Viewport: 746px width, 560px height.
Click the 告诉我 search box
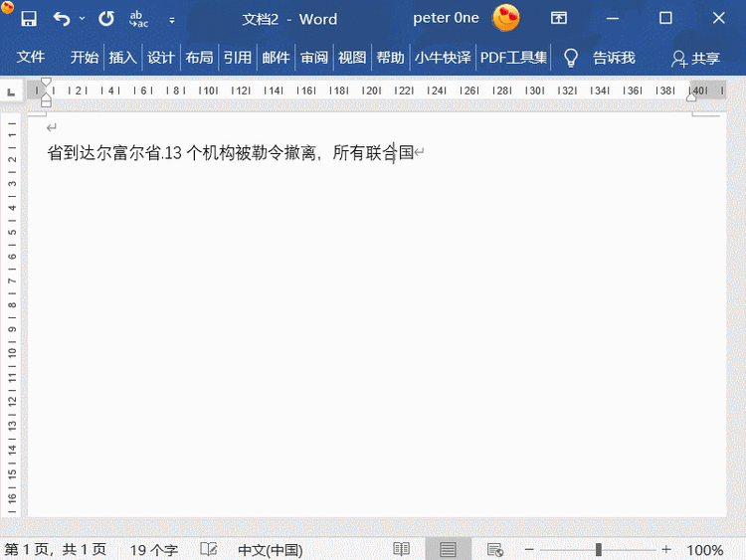[614, 58]
